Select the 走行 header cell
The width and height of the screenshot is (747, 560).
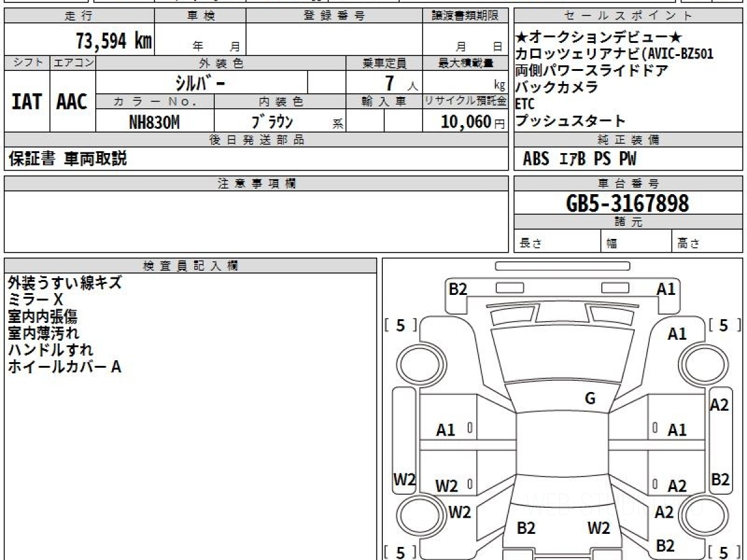click(x=78, y=16)
